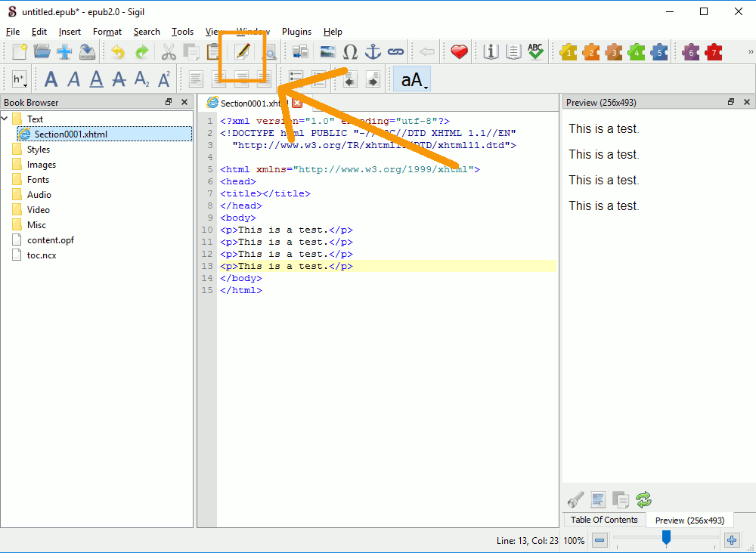
Task: Click the Insert Link chain icon
Action: [x=395, y=52]
